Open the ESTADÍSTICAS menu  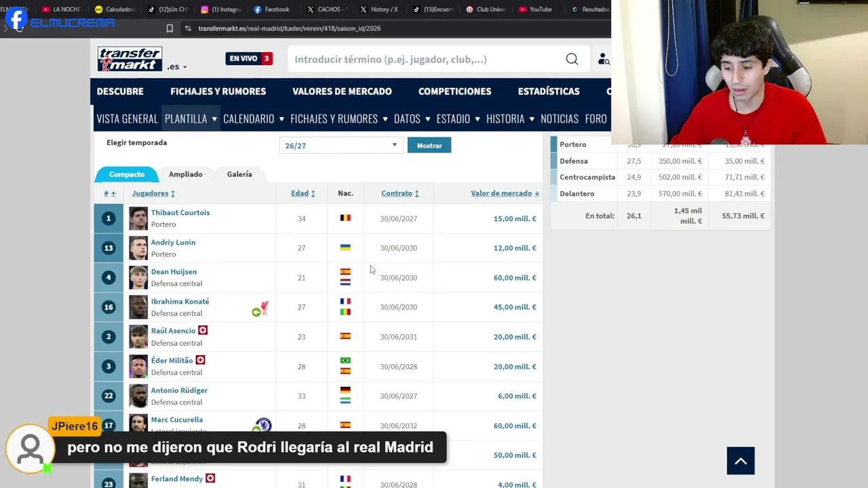coord(549,91)
